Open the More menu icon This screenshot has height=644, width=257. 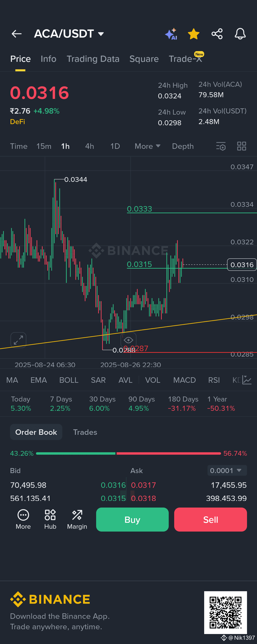[x=23, y=519]
